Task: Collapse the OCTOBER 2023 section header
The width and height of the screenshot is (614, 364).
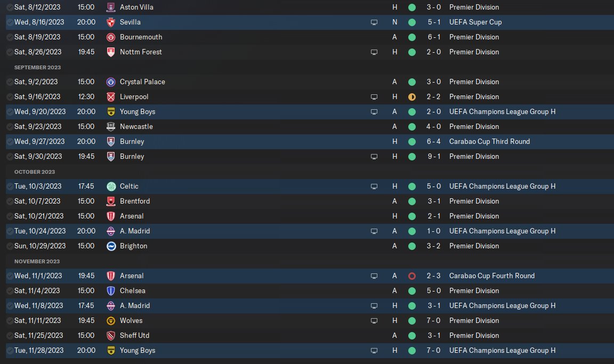Action: pyautogui.click(x=35, y=172)
